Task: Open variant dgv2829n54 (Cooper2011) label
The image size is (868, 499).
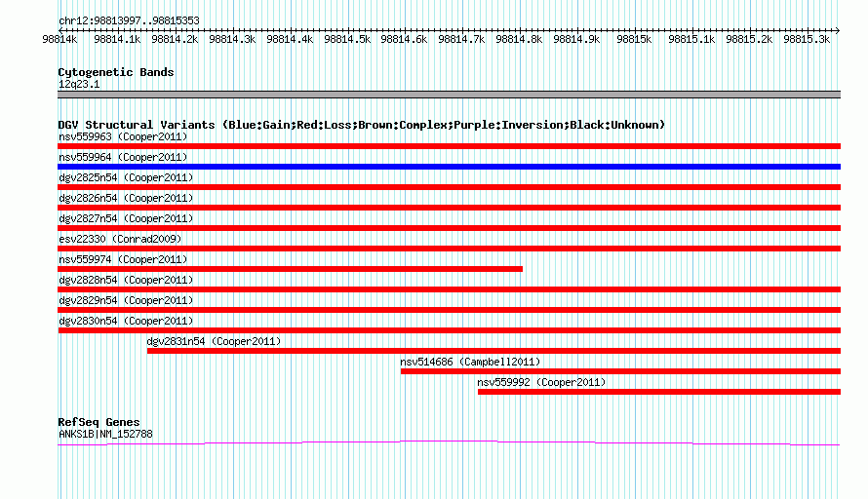Action: pyautogui.click(x=126, y=300)
